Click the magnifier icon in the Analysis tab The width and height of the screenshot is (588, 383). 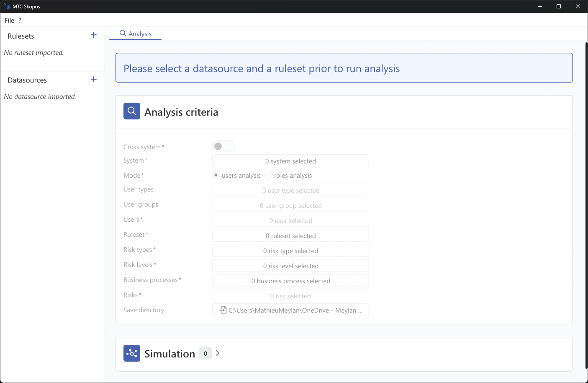point(123,34)
